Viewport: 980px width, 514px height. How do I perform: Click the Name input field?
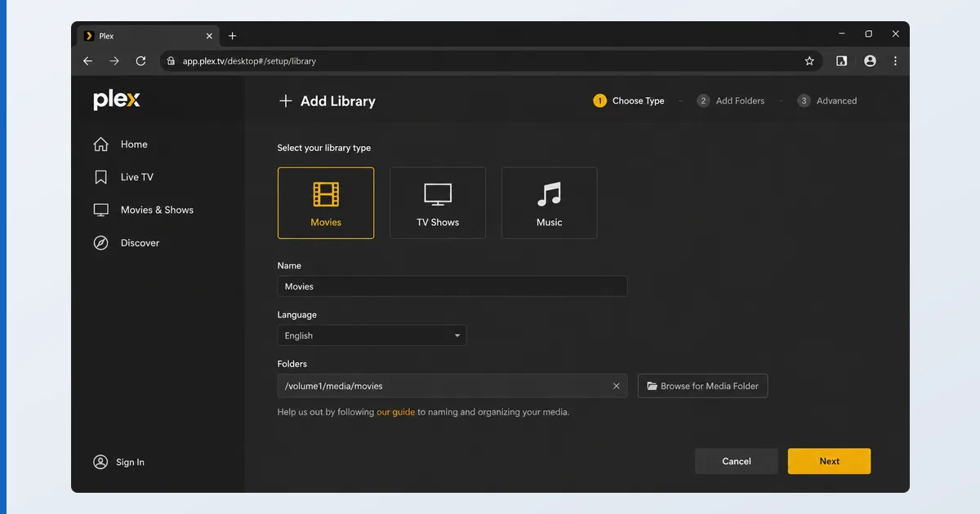pos(452,286)
